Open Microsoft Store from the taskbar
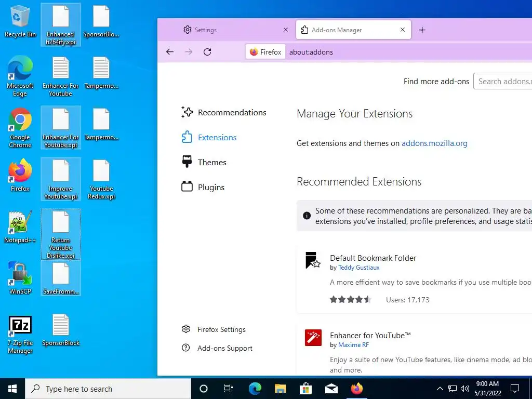Viewport: 532px width, 399px height. (x=305, y=389)
